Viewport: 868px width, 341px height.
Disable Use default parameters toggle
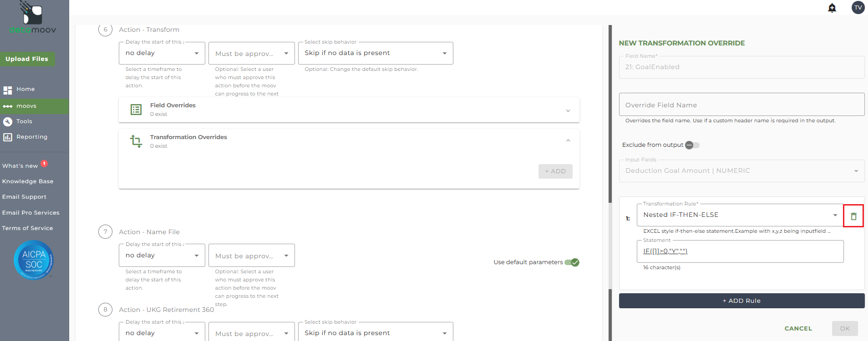[572, 262]
